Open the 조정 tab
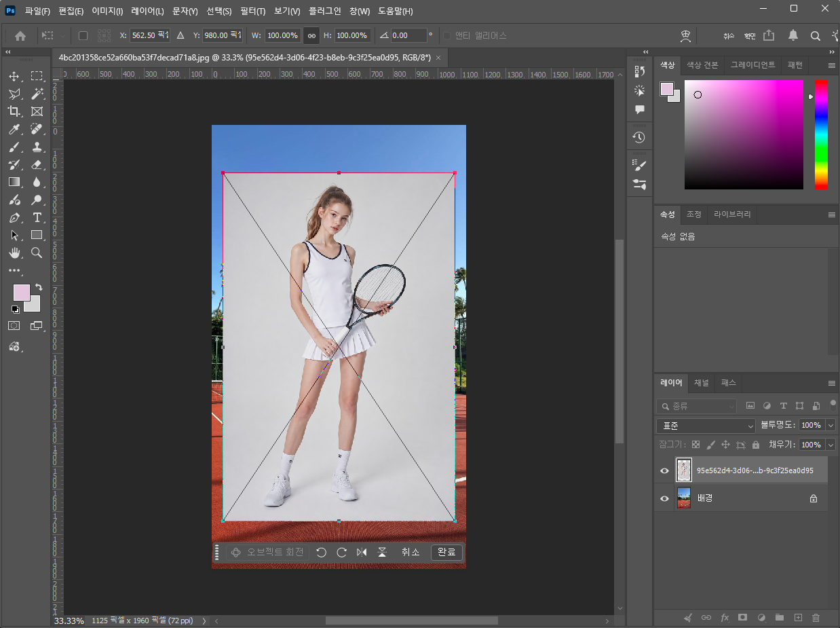This screenshot has height=628, width=840. pyautogui.click(x=694, y=215)
